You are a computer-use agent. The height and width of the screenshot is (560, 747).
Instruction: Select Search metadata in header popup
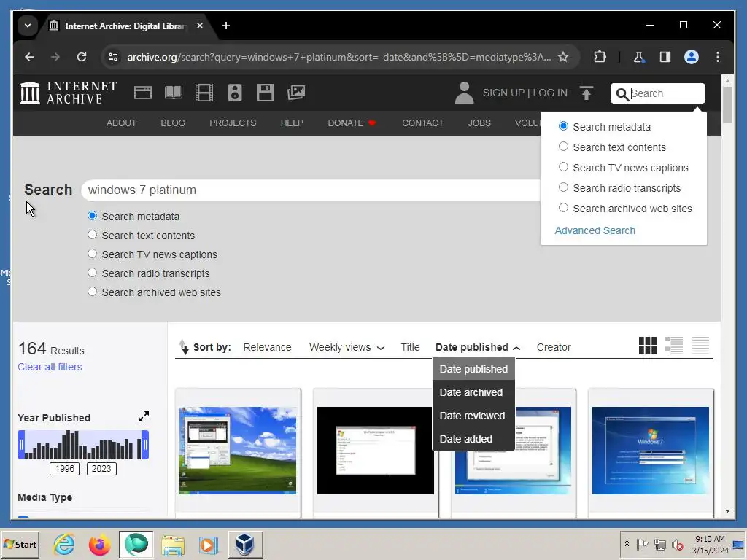click(563, 126)
